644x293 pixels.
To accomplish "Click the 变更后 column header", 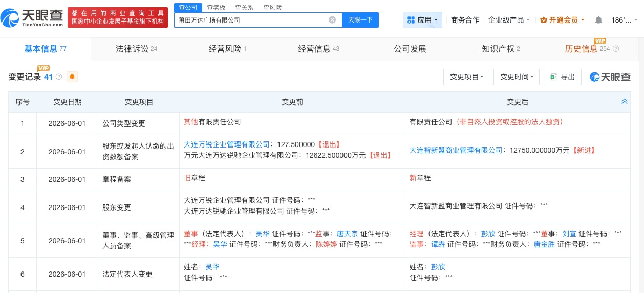I will point(518,102).
